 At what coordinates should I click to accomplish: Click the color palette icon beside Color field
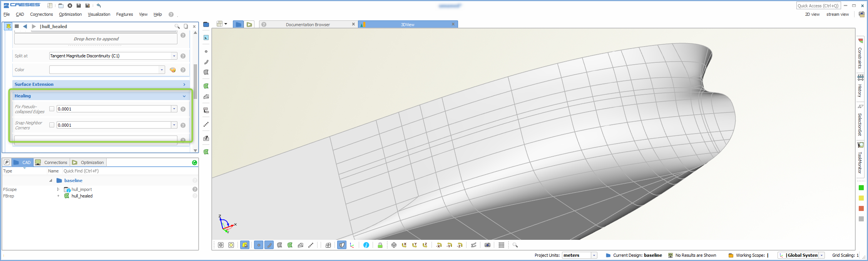click(x=172, y=70)
